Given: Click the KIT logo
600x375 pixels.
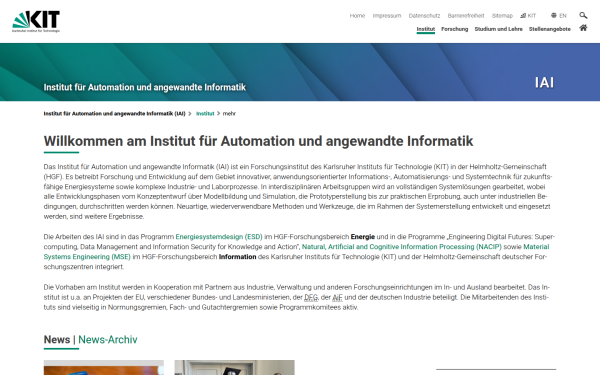Looking at the screenshot, I should pyautogui.click(x=36, y=21).
